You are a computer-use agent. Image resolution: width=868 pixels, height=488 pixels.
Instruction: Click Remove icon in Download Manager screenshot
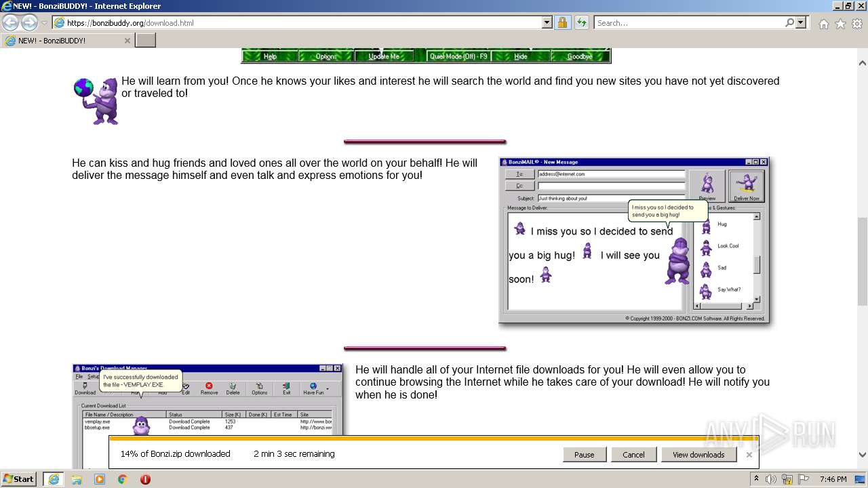pos(209,388)
